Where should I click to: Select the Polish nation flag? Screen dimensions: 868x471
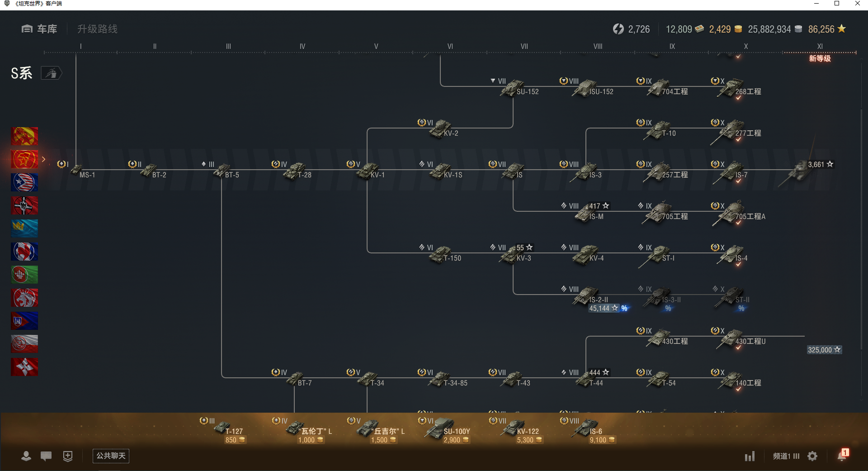tap(24, 344)
